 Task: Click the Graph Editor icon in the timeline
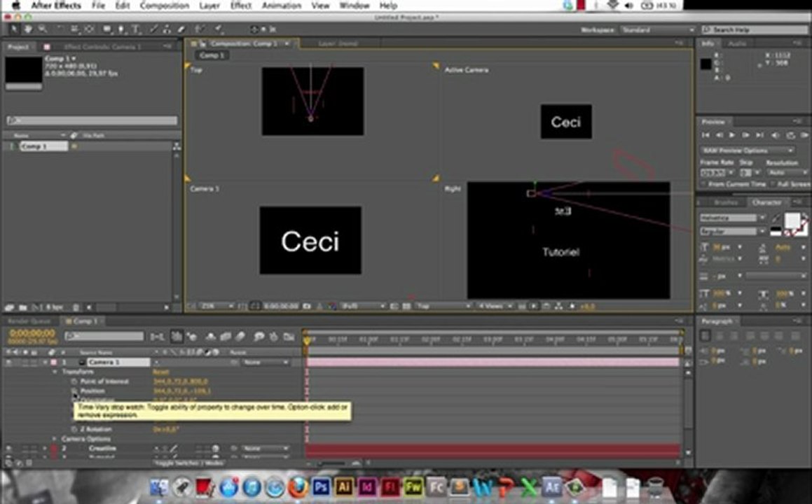(x=289, y=337)
